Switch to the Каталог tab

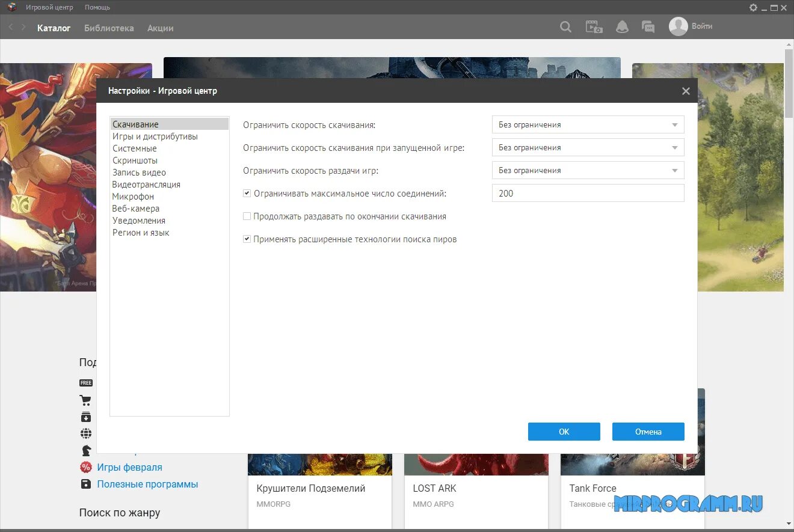coord(54,28)
